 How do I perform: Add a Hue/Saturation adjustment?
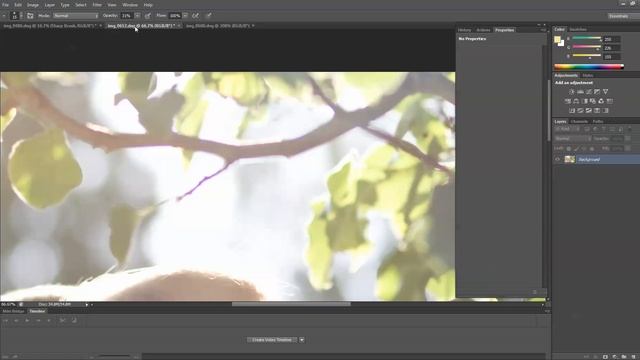[568, 101]
